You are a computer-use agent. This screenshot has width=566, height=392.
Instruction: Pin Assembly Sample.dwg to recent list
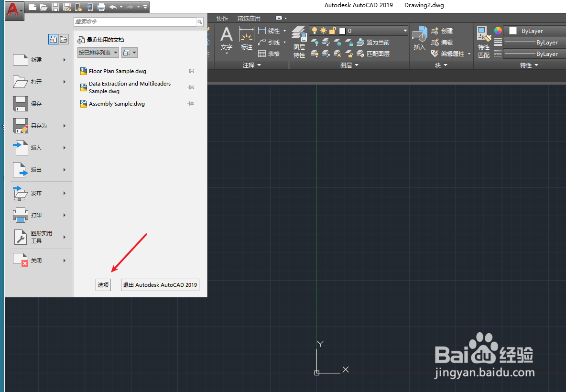(191, 104)
